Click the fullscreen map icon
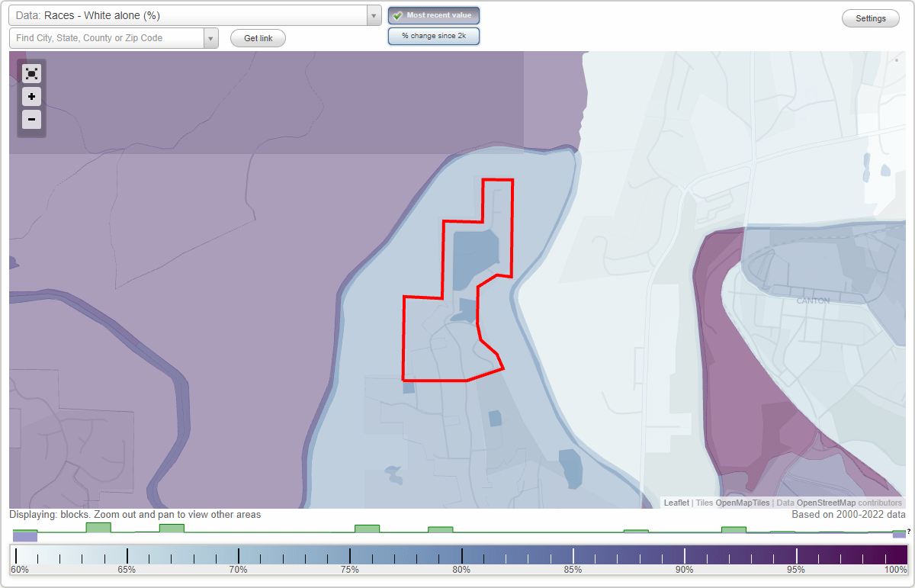Screen dimensions: 915x588 tap(31, 73)
